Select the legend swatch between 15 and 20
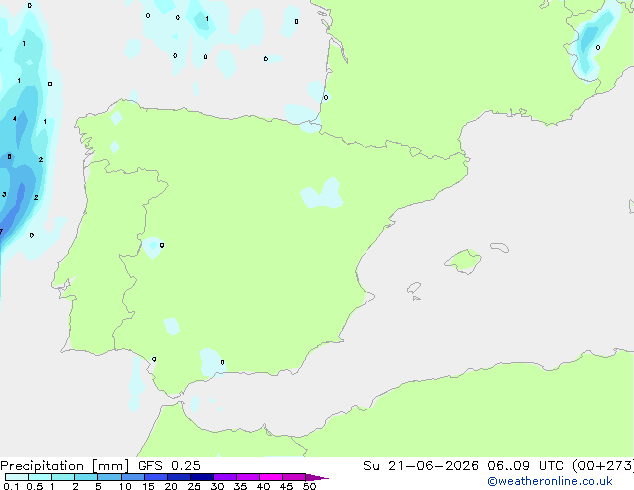634x490 pixels. [x=156, y=477]
